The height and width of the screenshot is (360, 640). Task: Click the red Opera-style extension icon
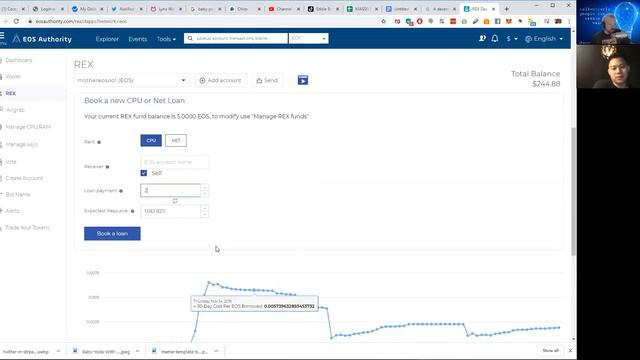420,21
